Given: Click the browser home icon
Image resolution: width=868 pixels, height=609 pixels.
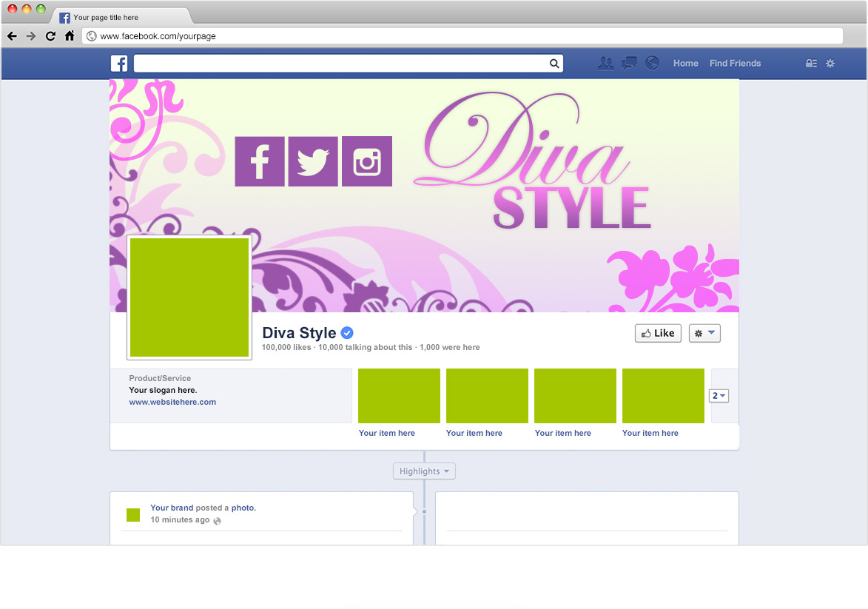Looking at the screenshot, I should pyautogui.click(x=70, y=36).
